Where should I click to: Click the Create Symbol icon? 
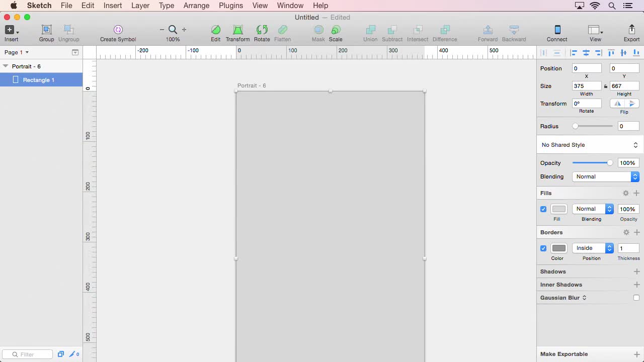[118, 30]
